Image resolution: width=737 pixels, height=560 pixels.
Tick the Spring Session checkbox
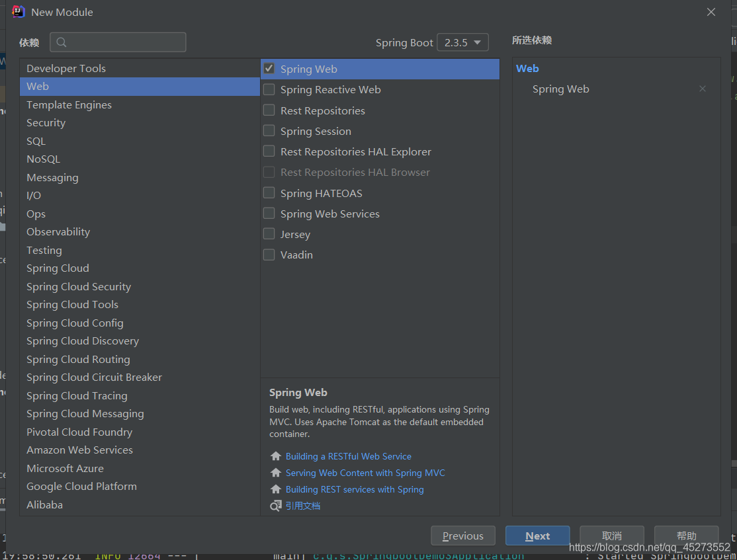tap(269, 131)
